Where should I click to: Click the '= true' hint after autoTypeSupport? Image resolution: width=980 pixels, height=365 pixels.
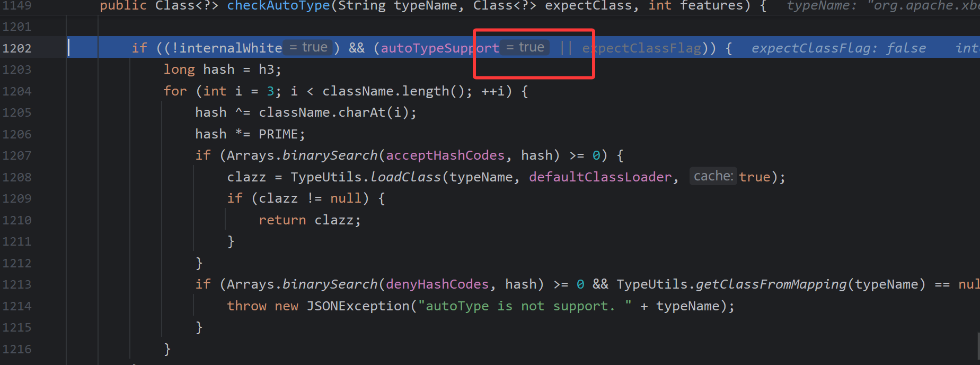[525, 48]
